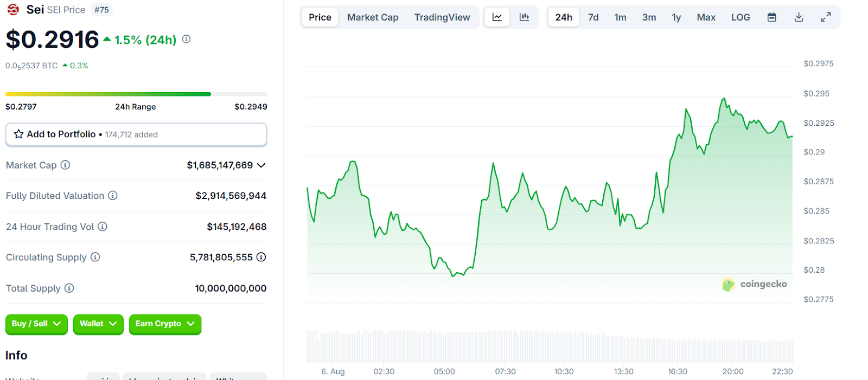This screenshot has width=868, height=380.
Task: Toggle LOG scale on chart
Action: click(x=741, y=17)
